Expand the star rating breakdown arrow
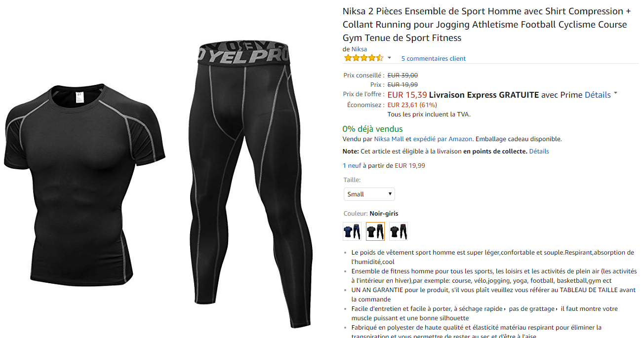The width and height of the screenshot is (644, 338). pos(389,58)
